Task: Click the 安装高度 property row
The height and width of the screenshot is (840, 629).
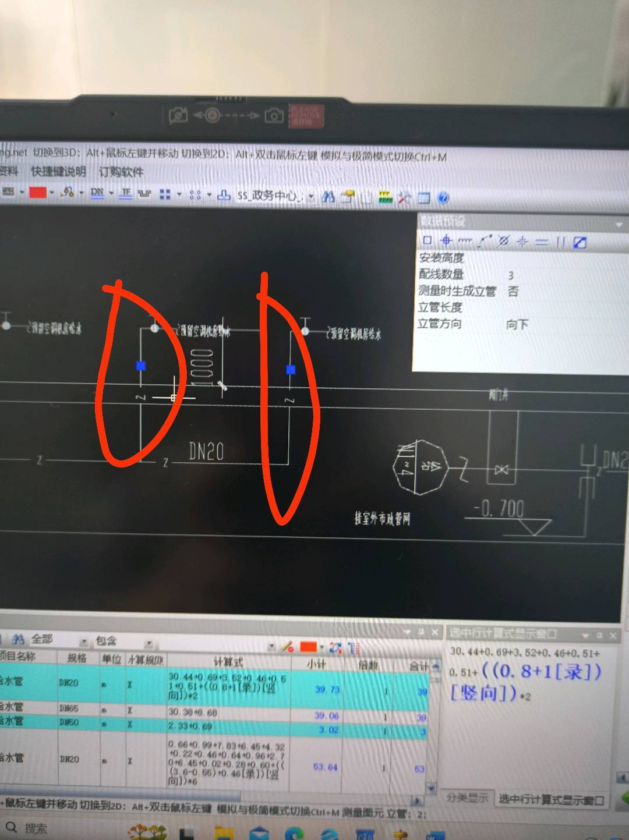Action: 522,258
